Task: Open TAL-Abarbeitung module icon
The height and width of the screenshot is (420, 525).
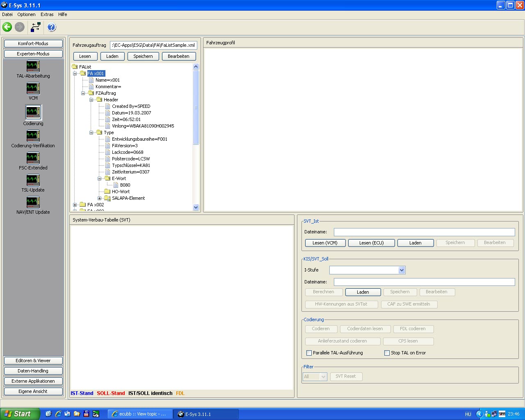Action: 33,66
